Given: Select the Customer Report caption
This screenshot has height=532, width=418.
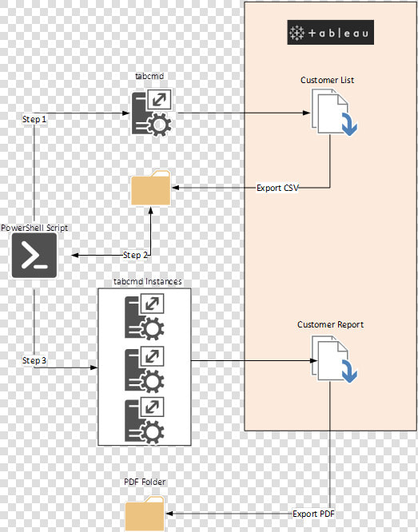Looking at the screenshot, I should point(330,324).
